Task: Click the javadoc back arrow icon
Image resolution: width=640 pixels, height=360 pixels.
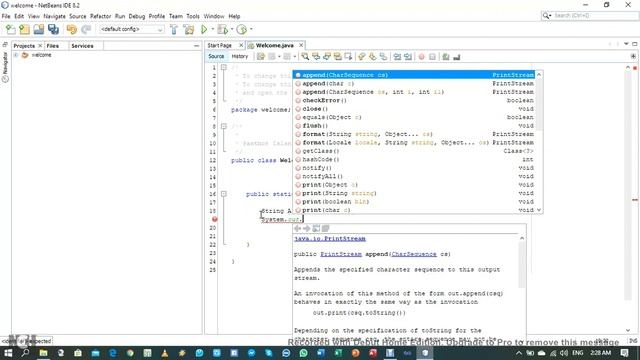Action: pos(298,228)
